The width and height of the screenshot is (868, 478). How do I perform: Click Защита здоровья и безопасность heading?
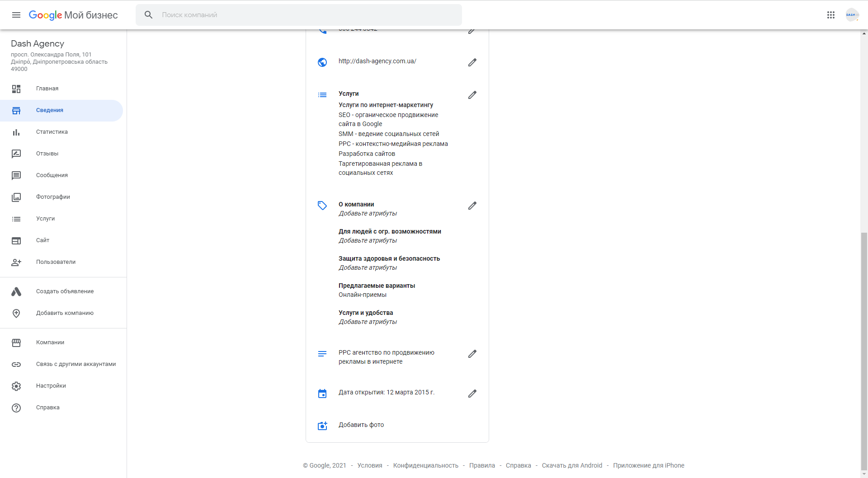[389, 258]
